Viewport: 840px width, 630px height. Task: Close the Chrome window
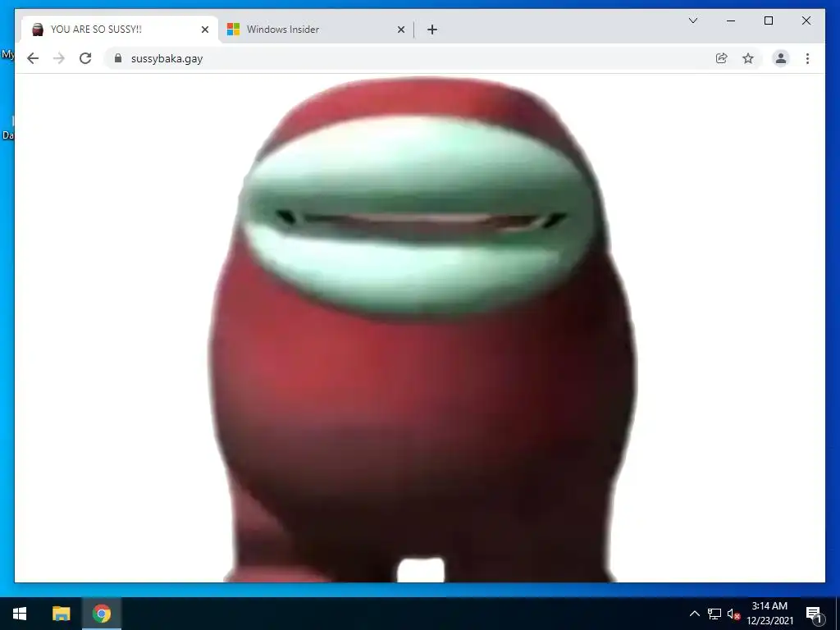(806, 21)
